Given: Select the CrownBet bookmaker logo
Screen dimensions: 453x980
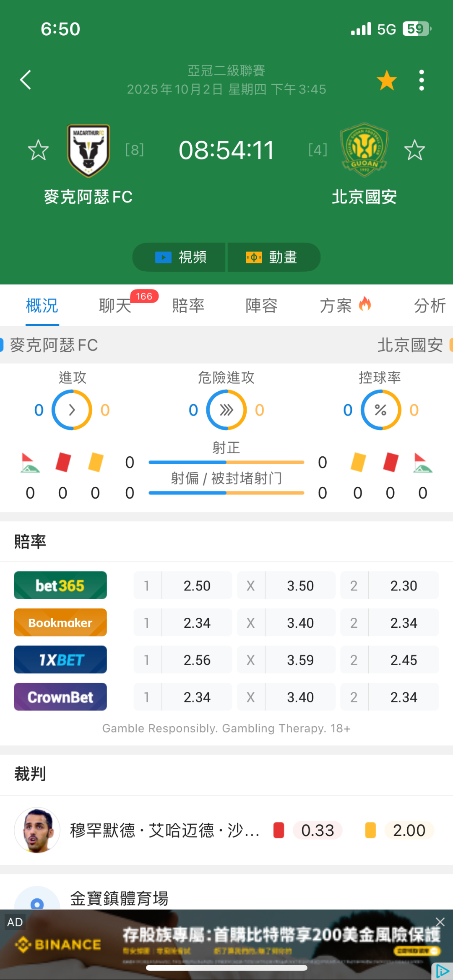Looking at the screenshot, I should click(x=60, y=697).
